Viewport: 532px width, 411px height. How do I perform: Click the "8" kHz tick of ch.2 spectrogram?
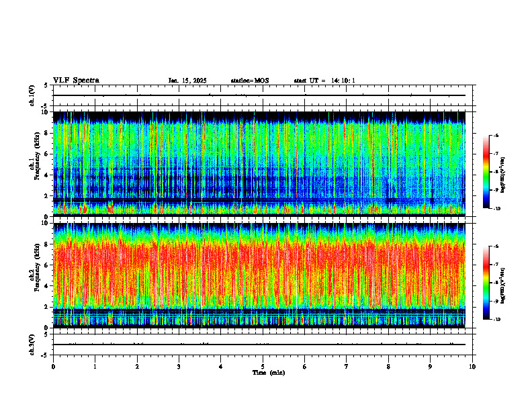47,244
